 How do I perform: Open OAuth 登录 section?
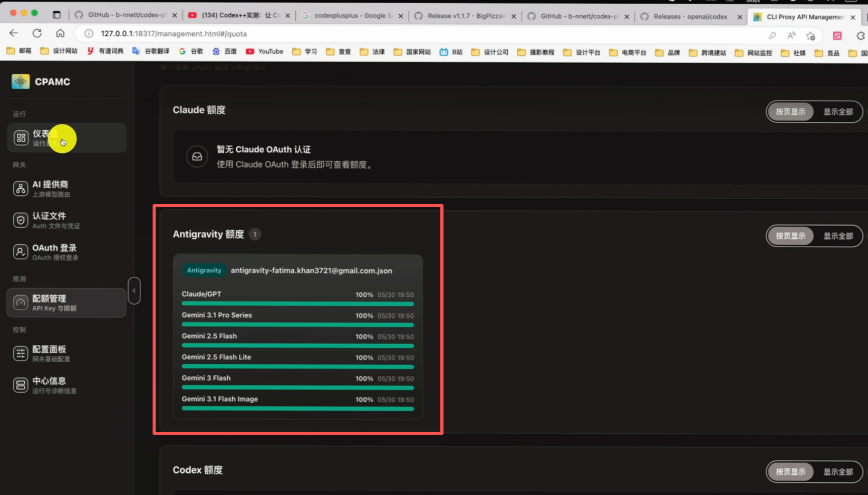tap(66, 252)
